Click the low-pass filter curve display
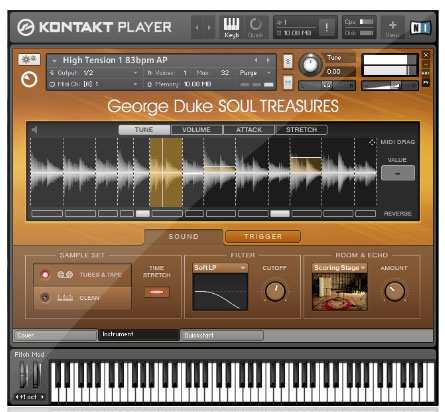 [x=220, y=292]
